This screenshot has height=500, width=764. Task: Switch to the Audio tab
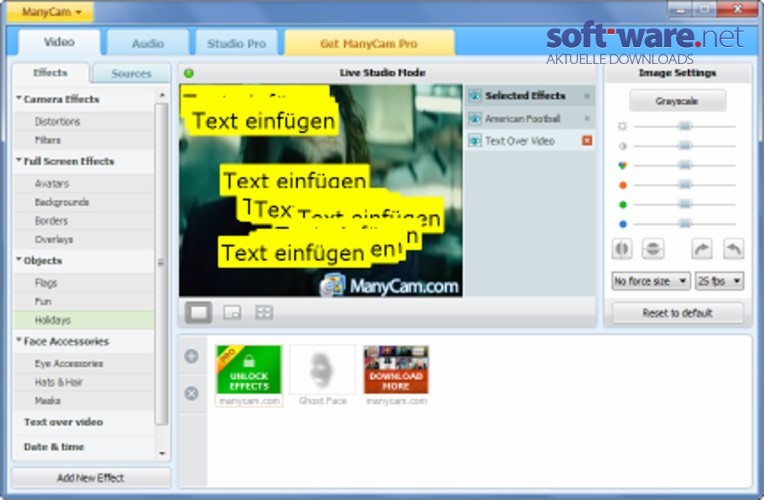[148, 43]
